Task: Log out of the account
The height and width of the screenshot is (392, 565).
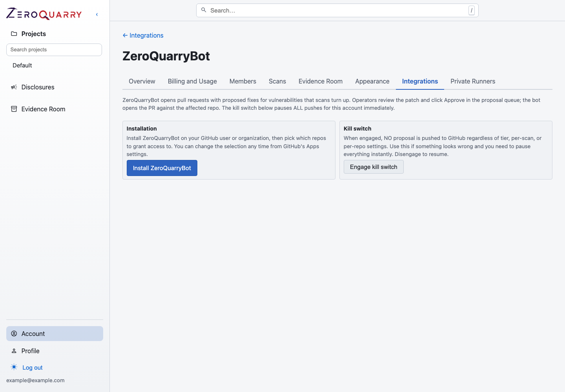Action: pyautogui.click(x=33, y=368)
